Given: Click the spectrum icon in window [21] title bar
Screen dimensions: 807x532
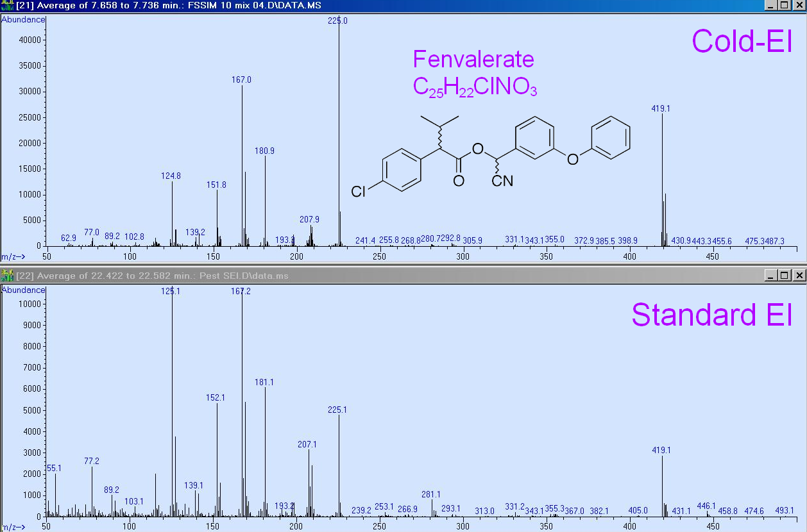Looking at the screenshot, I should pos(6,5).
